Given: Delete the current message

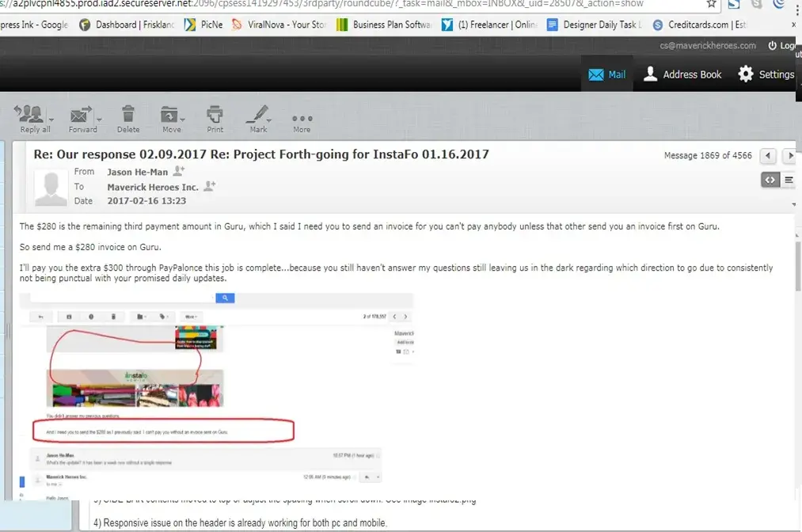Looking at the screenshot, I should point(127,119).
